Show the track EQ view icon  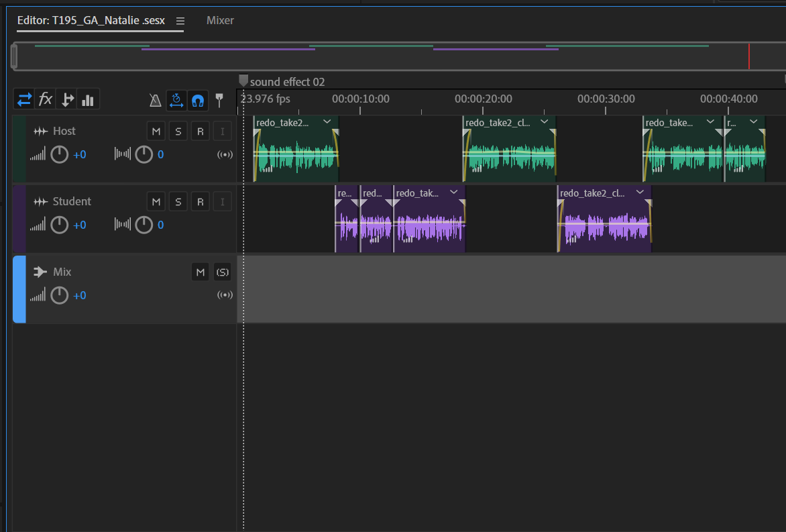(x=87, y=100)
